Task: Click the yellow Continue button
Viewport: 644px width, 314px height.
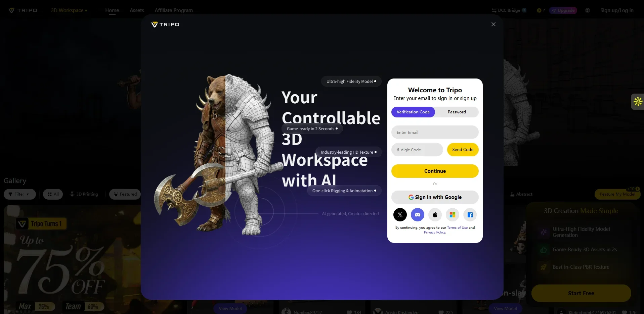Action: coord(435,171)
